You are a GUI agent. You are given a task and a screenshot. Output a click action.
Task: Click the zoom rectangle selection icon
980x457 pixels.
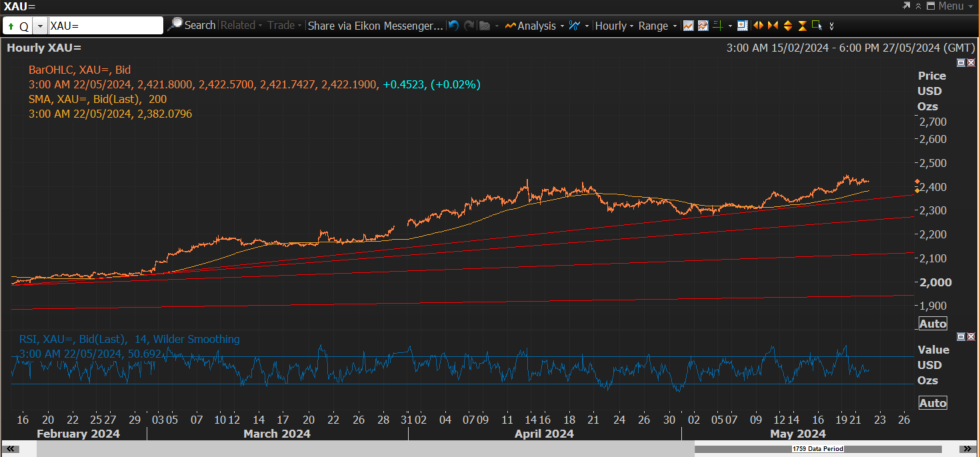click(816, 26)
